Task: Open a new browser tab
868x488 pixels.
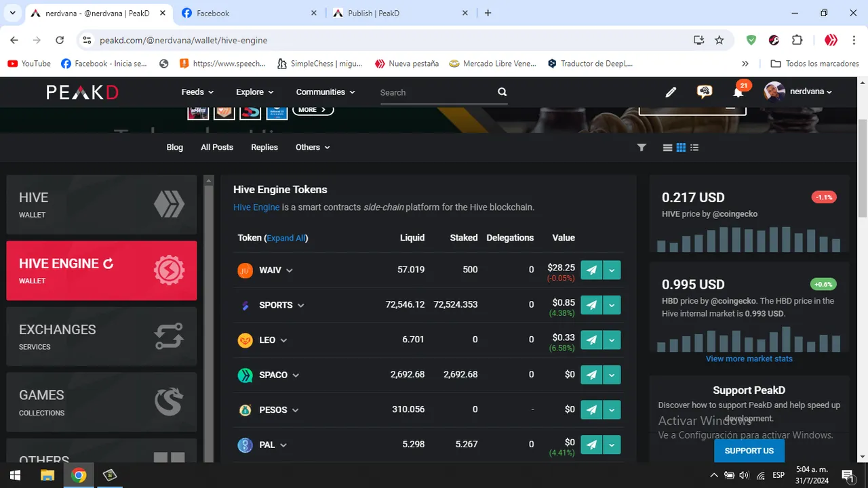Action: coord(488,13)
